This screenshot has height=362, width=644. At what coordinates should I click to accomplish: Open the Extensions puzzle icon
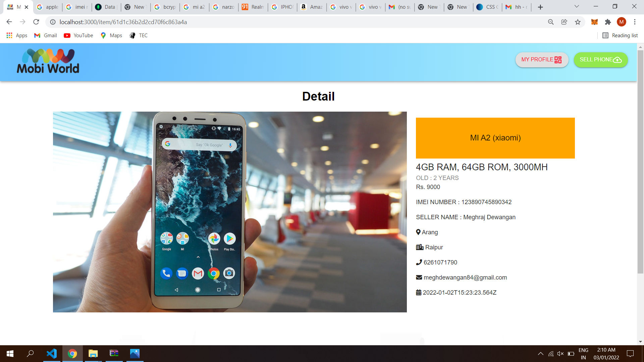click(x=608, y=22)
